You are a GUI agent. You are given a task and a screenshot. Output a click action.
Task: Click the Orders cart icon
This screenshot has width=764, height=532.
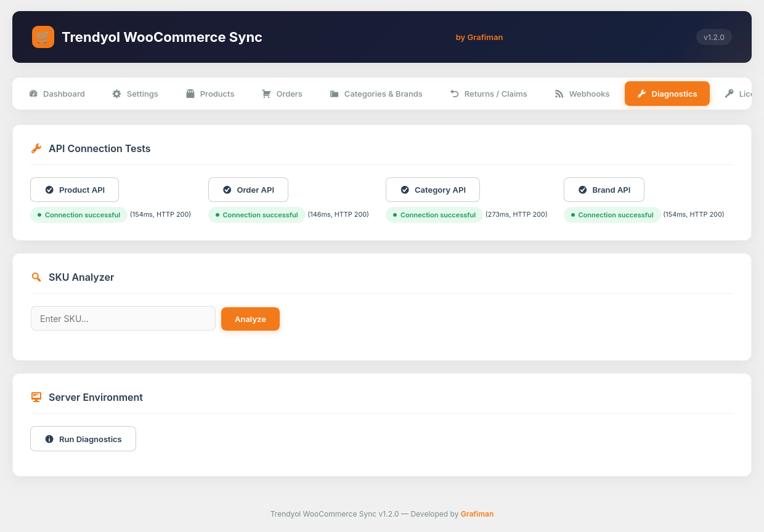pyautogui.click(x=266, y=94)
